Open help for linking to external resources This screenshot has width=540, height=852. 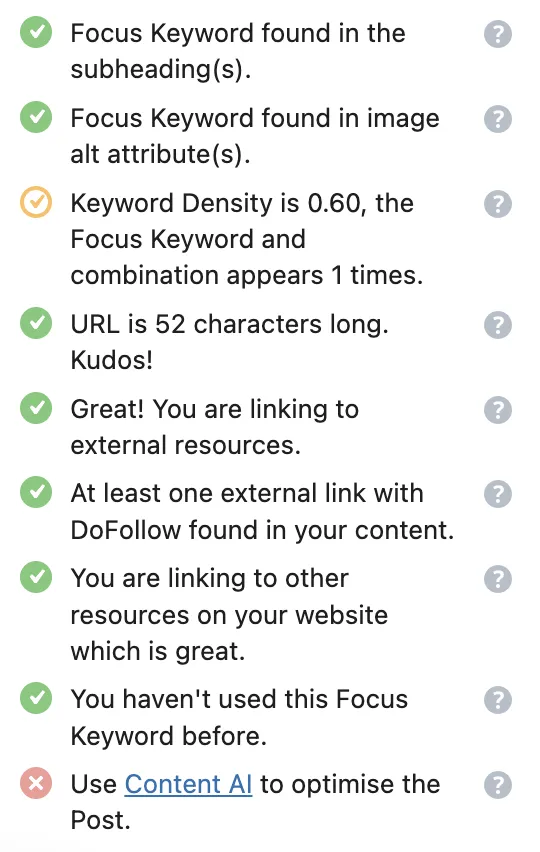(x=498, y=410)
